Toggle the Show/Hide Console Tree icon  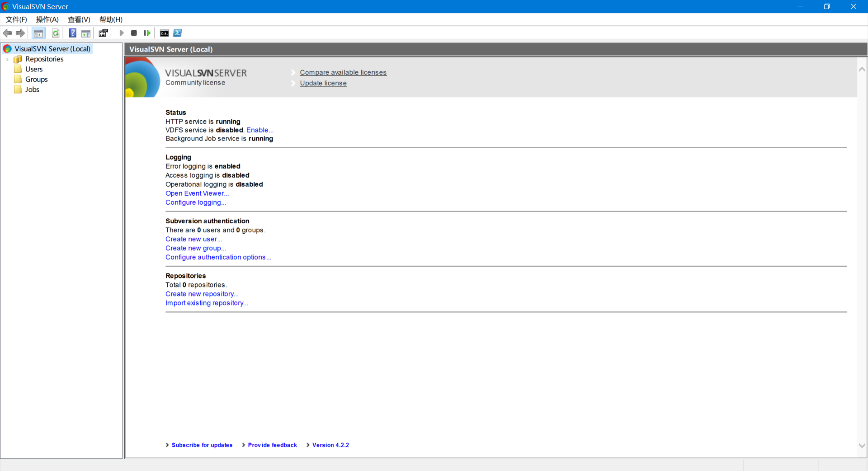[38, 33]
